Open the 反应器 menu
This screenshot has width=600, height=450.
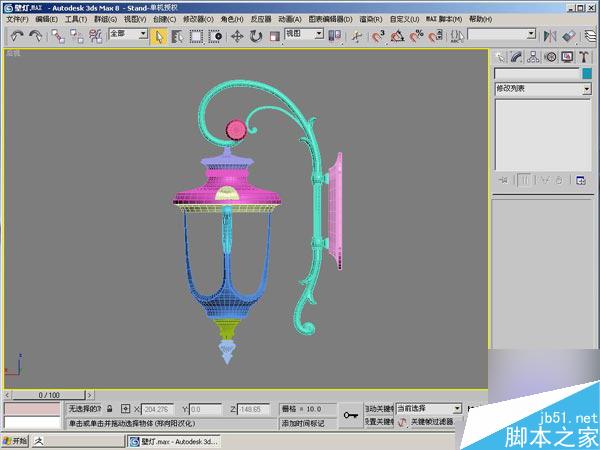click(261, 19)
